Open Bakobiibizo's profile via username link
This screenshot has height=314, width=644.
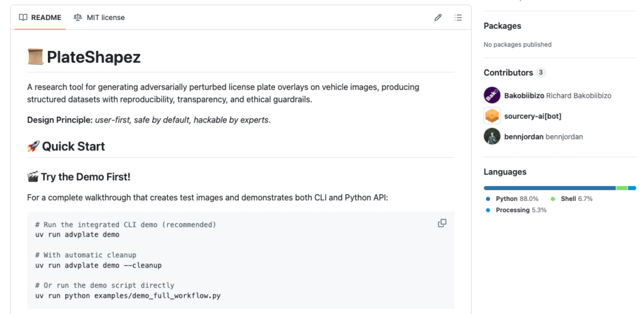point(524,95)
